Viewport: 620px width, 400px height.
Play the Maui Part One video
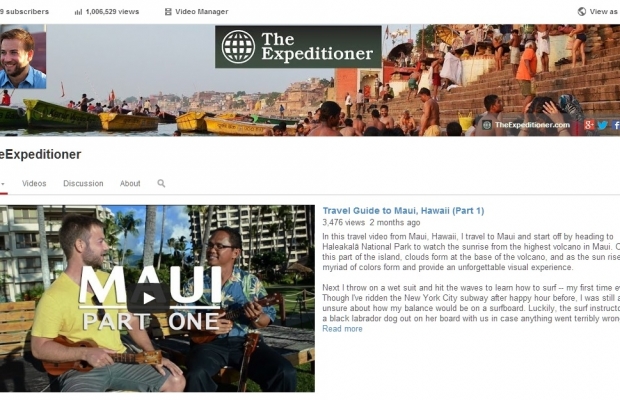[149, 298]
